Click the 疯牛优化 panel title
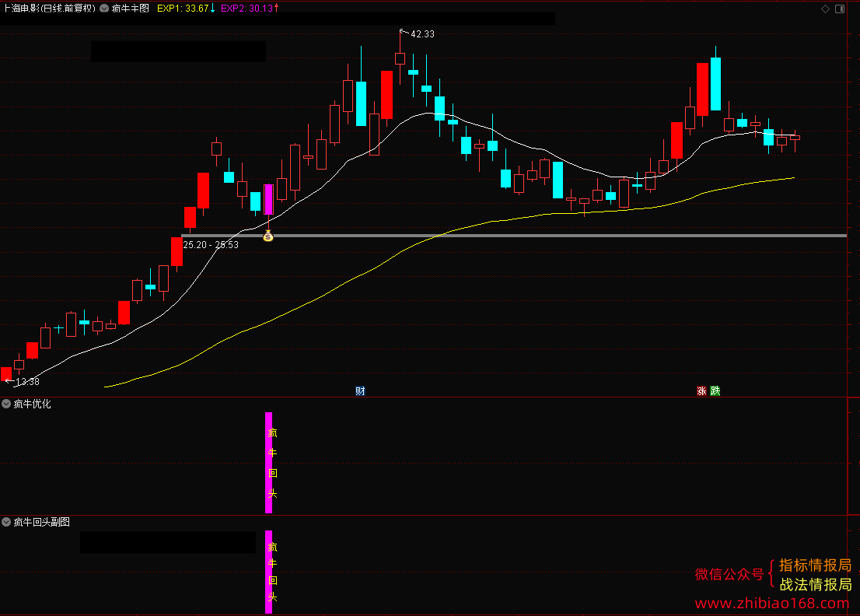This screenshot has height=616, width=860. tap(33, 404)
